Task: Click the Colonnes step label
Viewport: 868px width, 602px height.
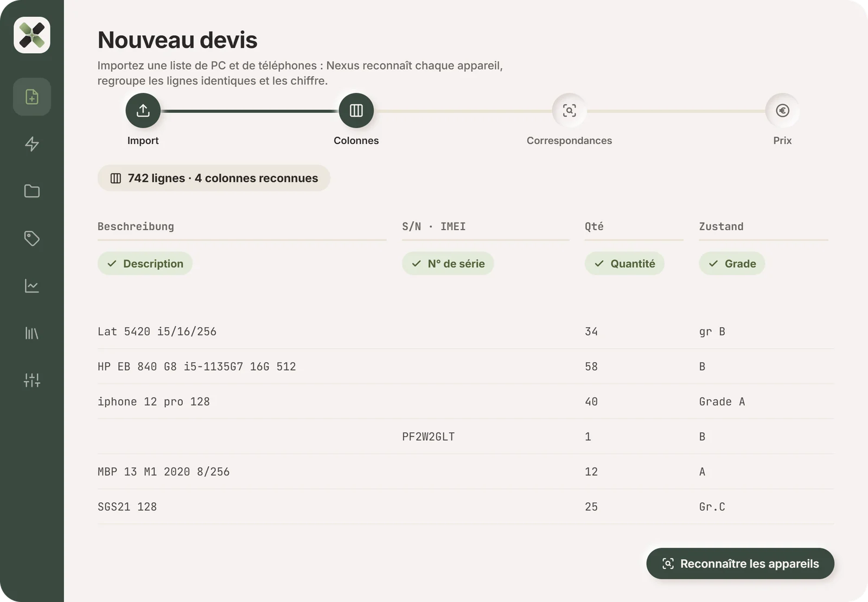Action: (356, 141)
